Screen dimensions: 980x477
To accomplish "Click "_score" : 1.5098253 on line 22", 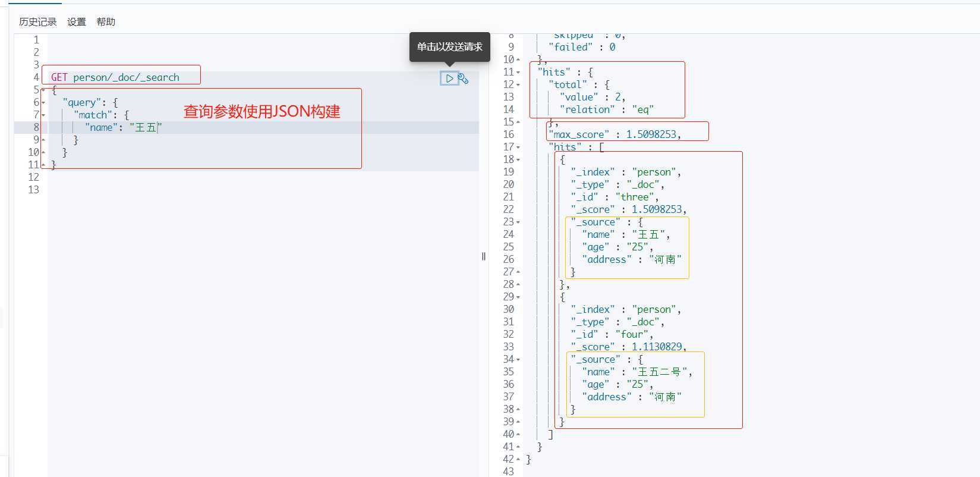I will point(629,209).
